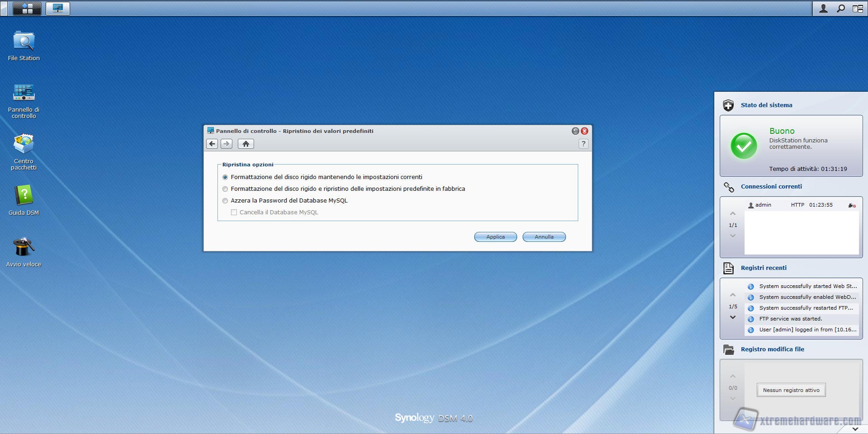Select format disk and restore factory defaults
868x434 pixels.
pyautogui.click(x=225, y=189)
